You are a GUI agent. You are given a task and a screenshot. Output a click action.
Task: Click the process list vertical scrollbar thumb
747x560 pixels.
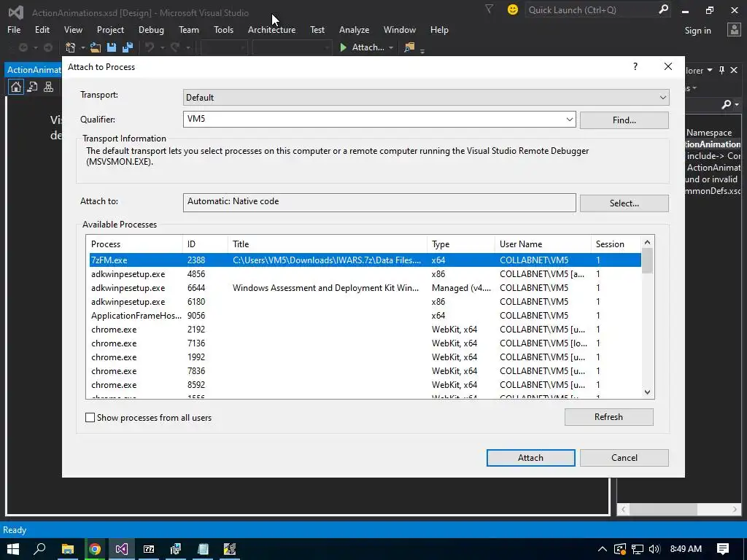point(647,262)
